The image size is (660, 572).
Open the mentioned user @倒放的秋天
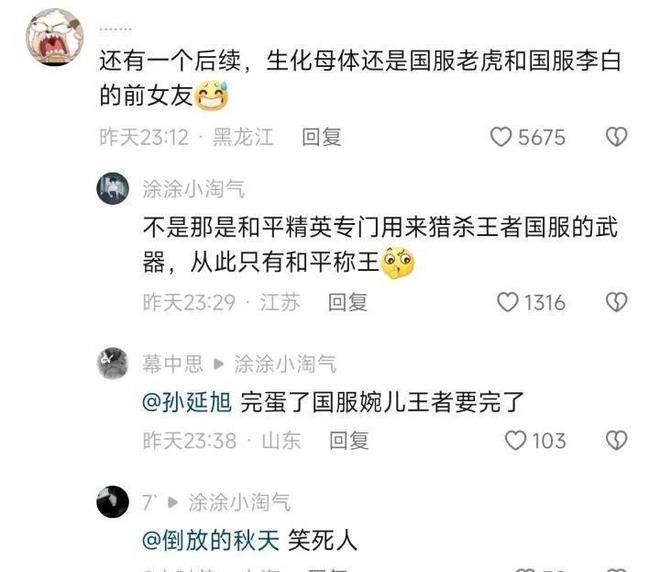(x=211, y=540)
